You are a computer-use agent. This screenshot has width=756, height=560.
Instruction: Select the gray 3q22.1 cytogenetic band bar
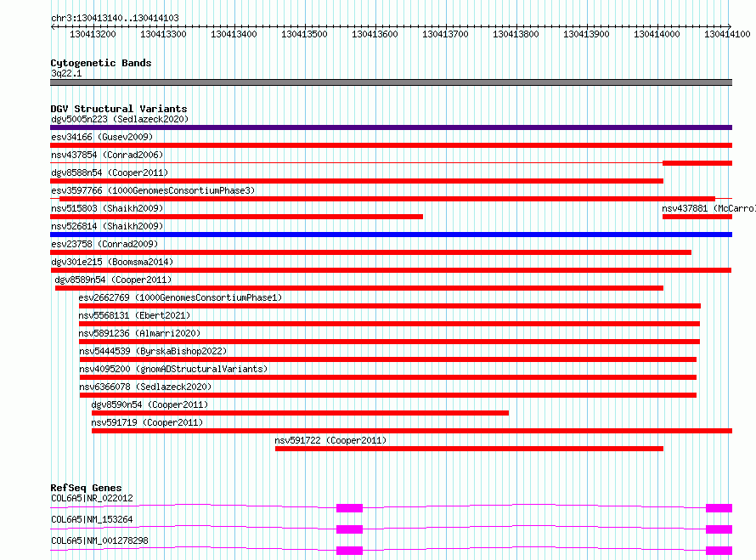(x=391, y=82)
